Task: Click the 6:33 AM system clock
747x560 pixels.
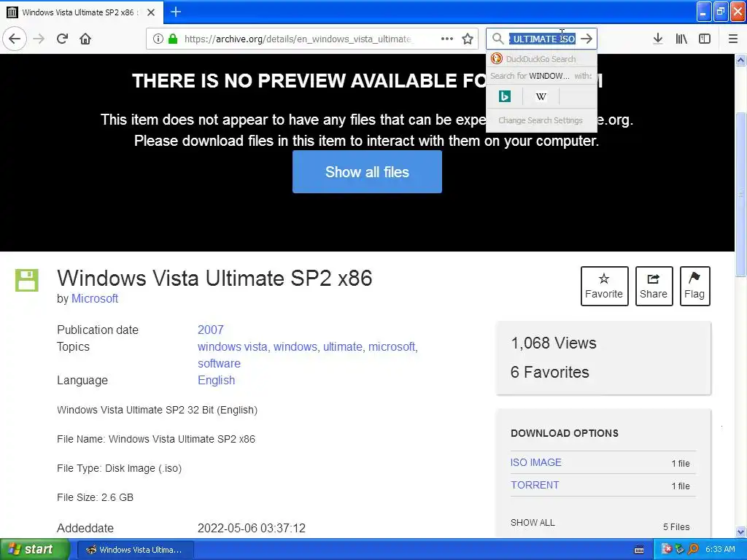Action: point(720,550)
